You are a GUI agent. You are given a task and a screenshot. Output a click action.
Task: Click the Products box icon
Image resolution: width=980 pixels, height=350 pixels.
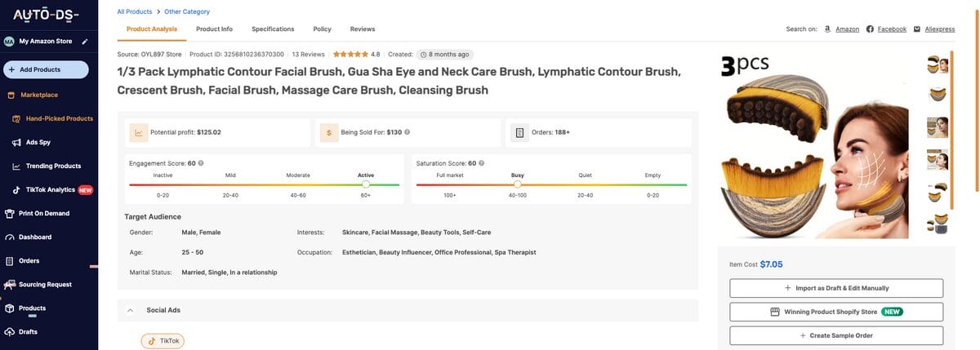10,308
